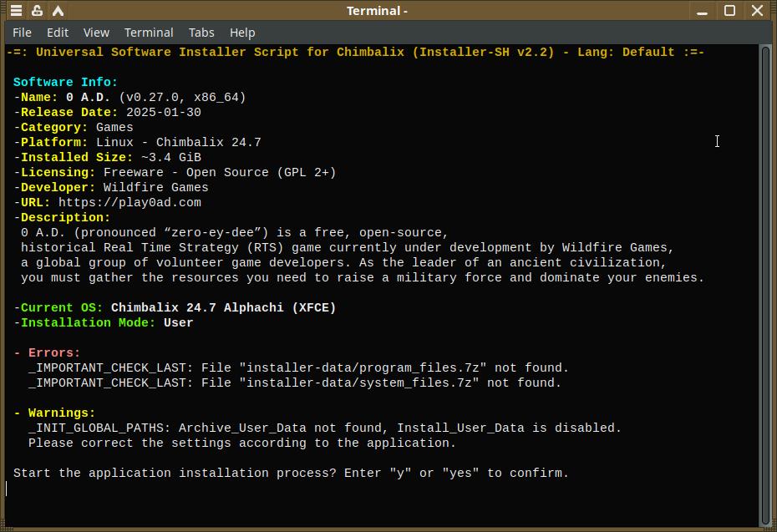
Task: Click the red "Errors:" heading
Action: tap(54, 353)
